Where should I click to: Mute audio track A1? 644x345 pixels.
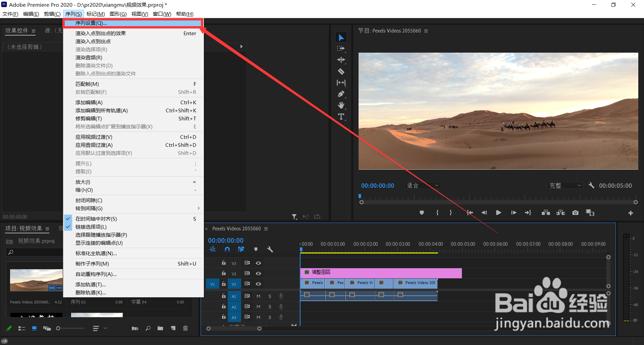(x=258, y=296)
